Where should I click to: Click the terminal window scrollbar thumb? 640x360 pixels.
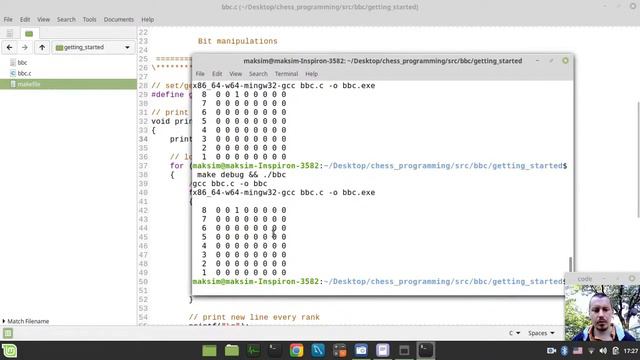[x=570, y=264]
